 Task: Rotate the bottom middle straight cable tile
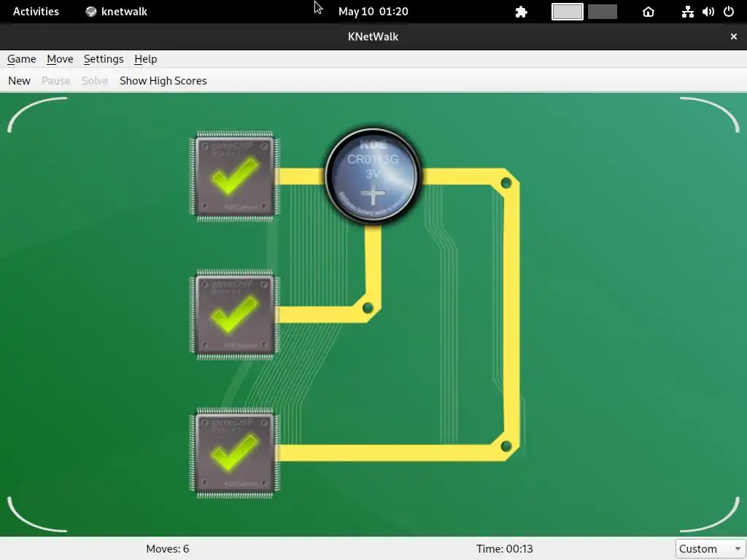[373, 452]
